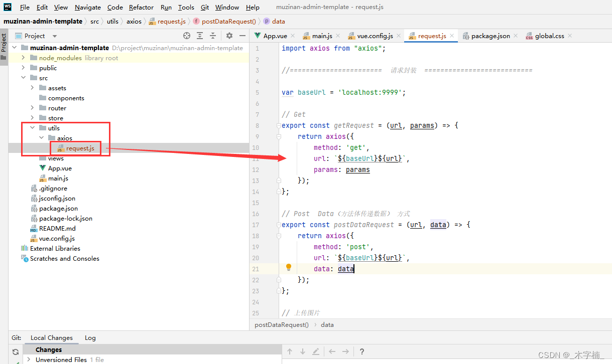Fold the axios call at line 9
Viewport: 612px width, 364px height.
(x=279, y=136)
